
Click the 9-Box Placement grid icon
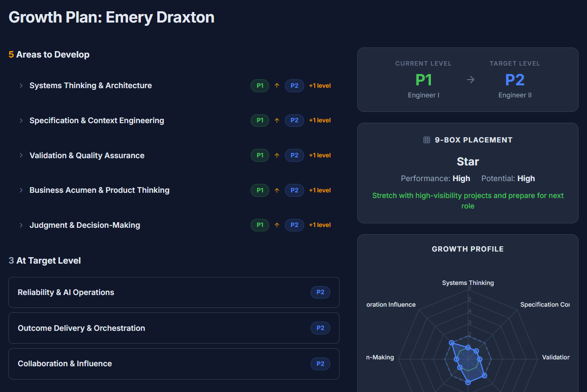[x=426, y=140]
